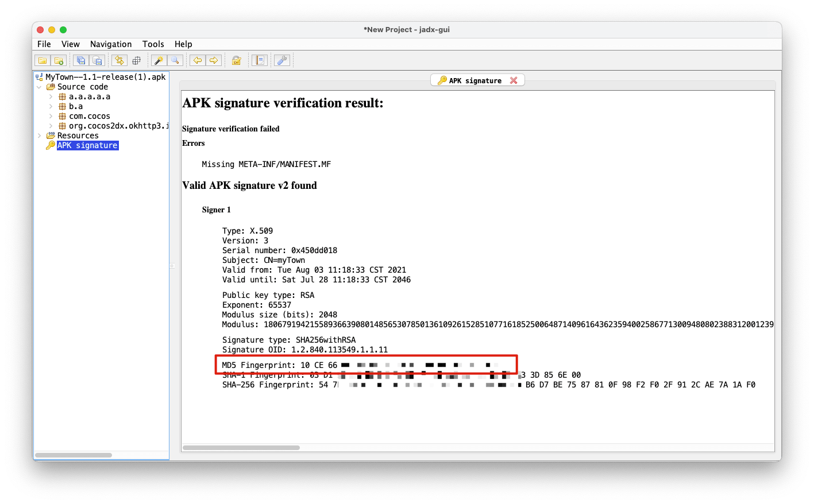Image resolution: width=814 pixels, height=504 pixels.
Task: Click the horizontal scrollbar of signature view
Action: tap(241, 448)
